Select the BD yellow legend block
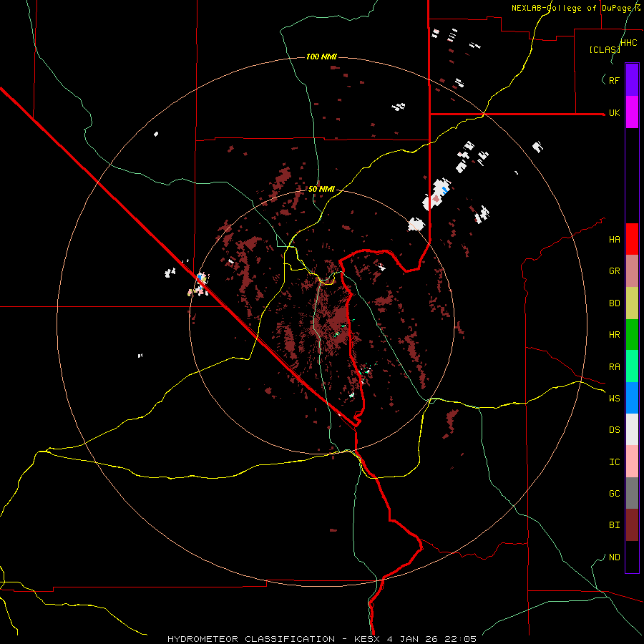Image resolution: width=644 pixels, height=644 pixels. [632, 303]
